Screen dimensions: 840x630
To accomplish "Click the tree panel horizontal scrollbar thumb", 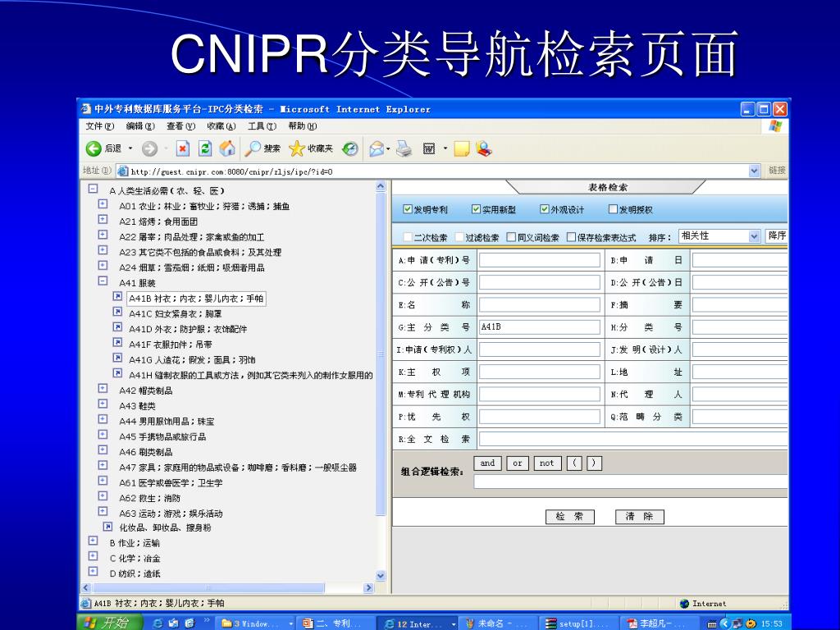I will (208, 587).
